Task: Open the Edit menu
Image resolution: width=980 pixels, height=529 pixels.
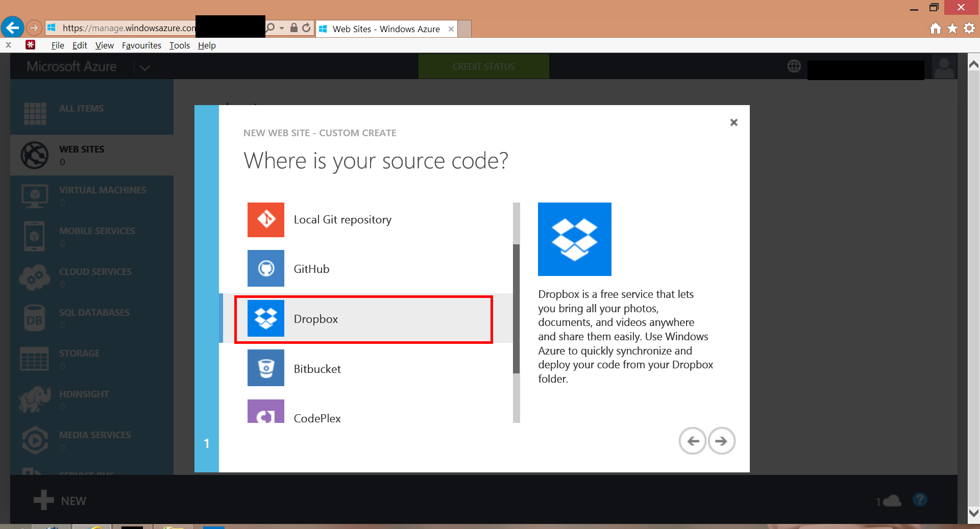Action: click(80, 45)
